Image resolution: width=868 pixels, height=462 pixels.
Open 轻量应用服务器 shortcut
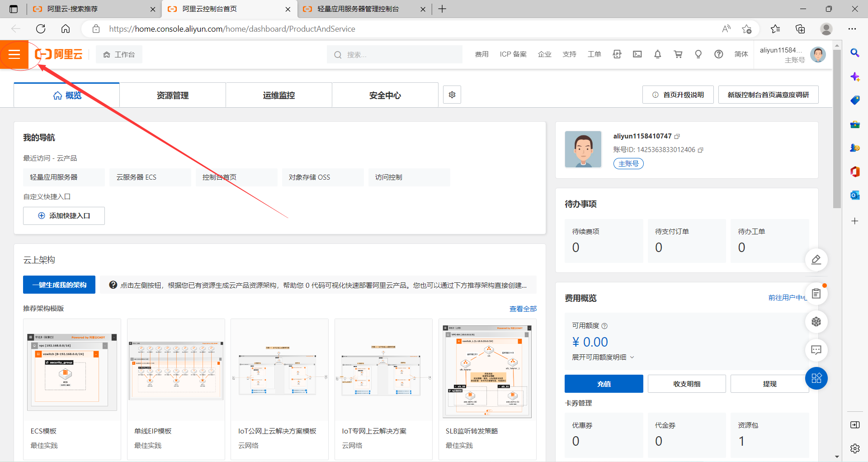64,177
